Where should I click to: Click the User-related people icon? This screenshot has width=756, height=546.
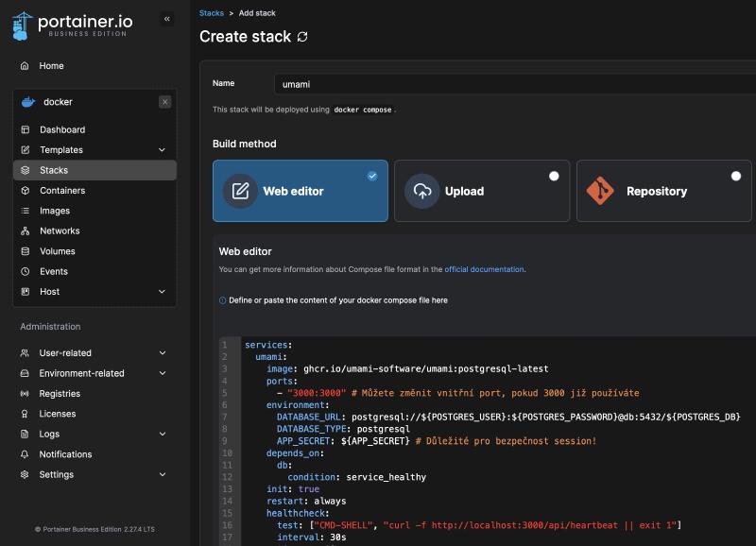tap(25, 353)
